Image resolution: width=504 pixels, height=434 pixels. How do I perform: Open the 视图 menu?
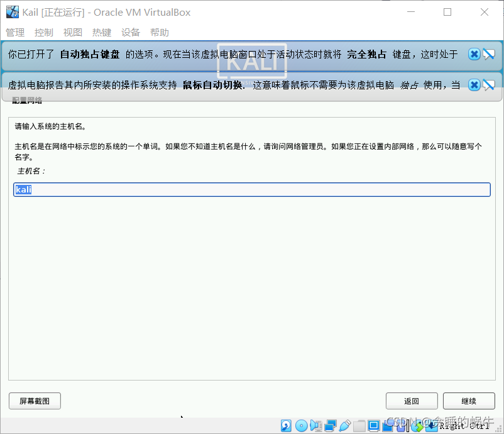click(x=73, y=32)
